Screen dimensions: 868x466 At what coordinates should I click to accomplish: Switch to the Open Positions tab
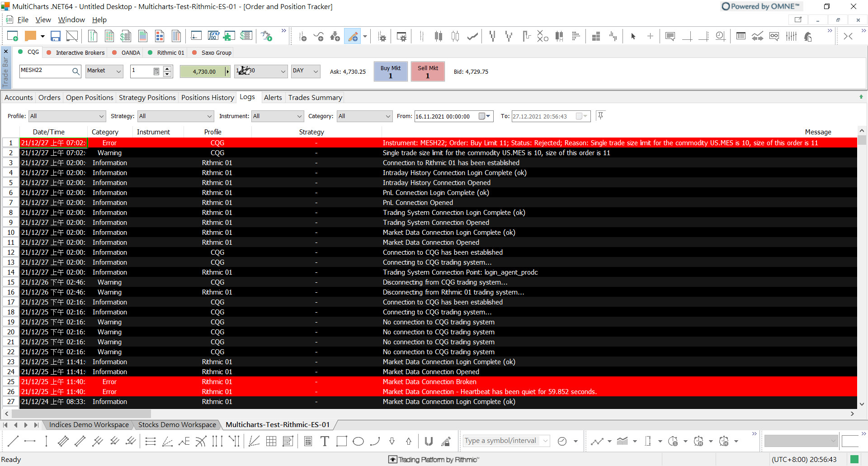pos(90,98)
